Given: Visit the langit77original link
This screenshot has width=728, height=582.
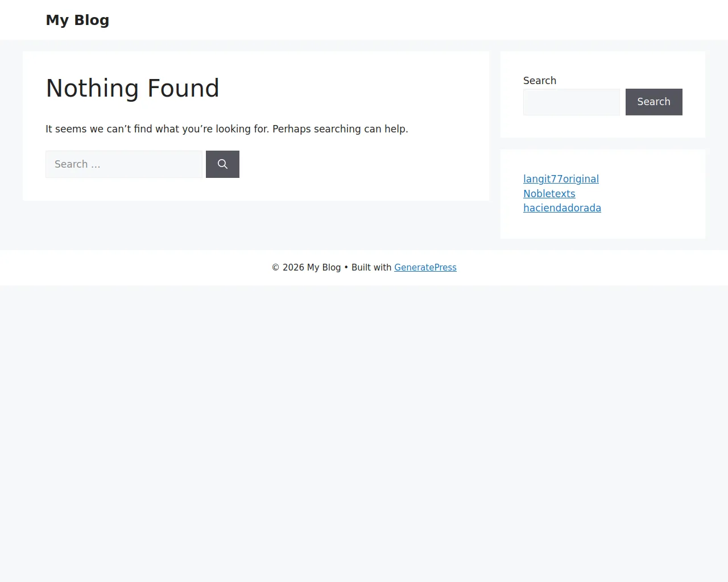Looking at the screenshot, I should 561,178.
